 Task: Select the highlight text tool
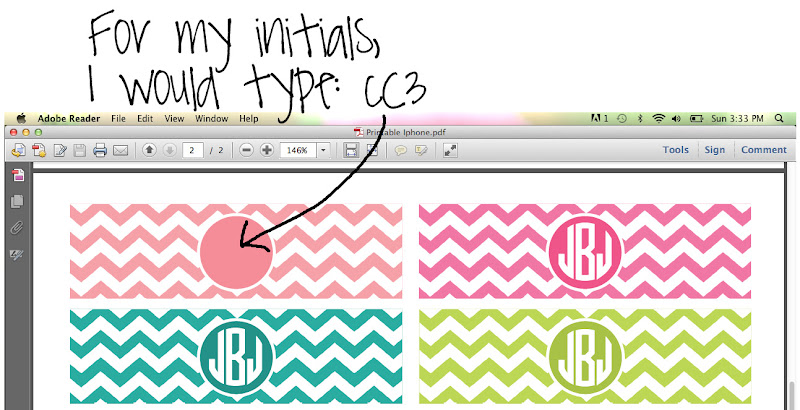[421, 150]
